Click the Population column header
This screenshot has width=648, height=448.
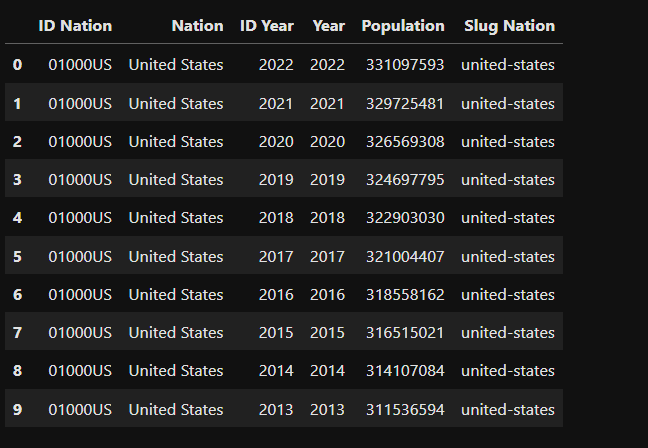pos(403,26)
